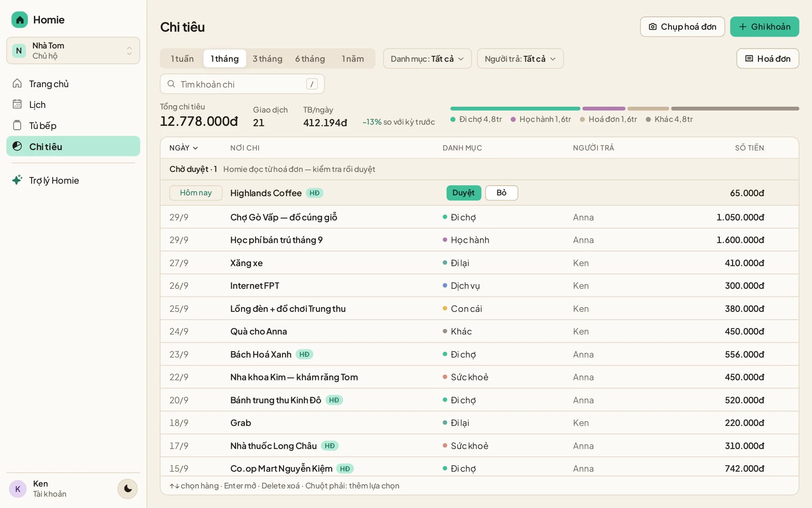Switch to the 6 tháng period

pyautogui.click(x=310, y=59)
